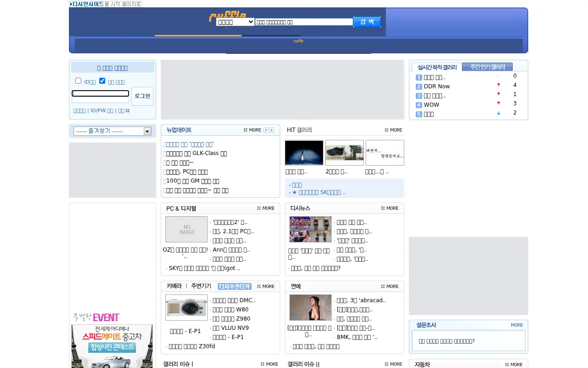The image size is (588, 368).
Task: Click the previous arrow in 뉴업데이트 header
Action: point(266,130)
